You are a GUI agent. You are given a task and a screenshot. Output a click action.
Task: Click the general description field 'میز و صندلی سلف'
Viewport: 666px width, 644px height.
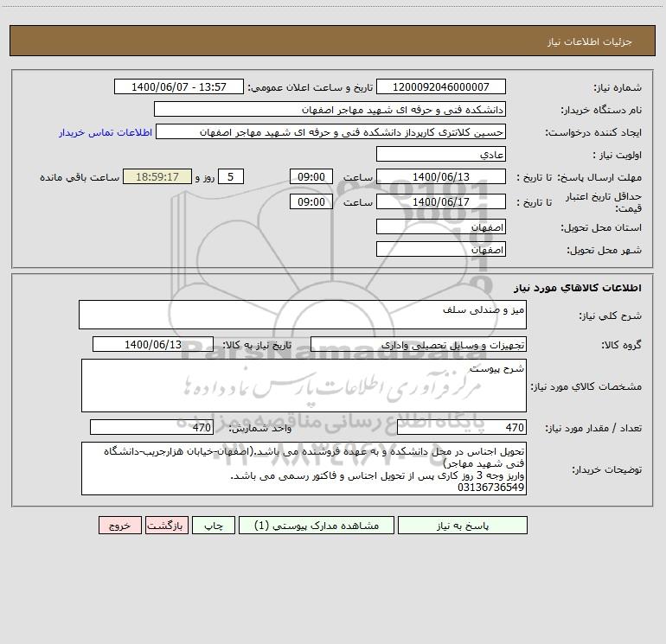coord(303,315)
